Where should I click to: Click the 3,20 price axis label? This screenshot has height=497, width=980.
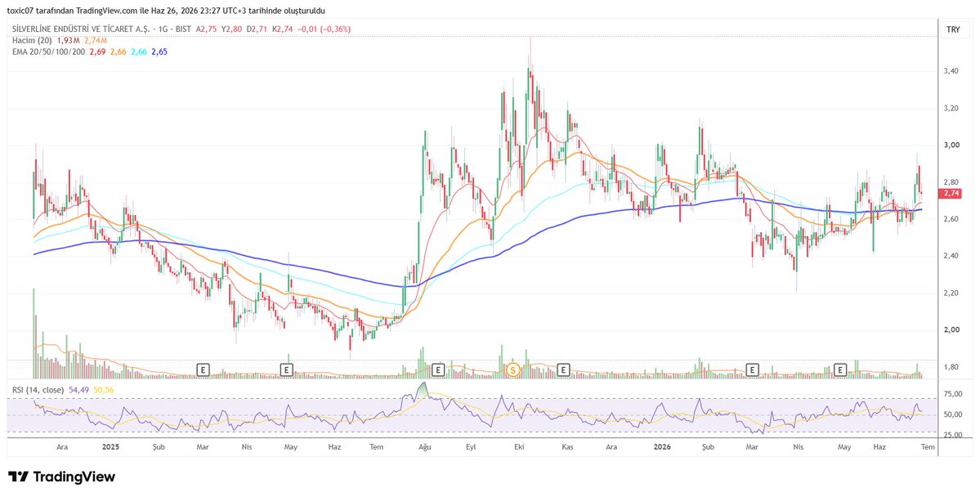(951, 108)
